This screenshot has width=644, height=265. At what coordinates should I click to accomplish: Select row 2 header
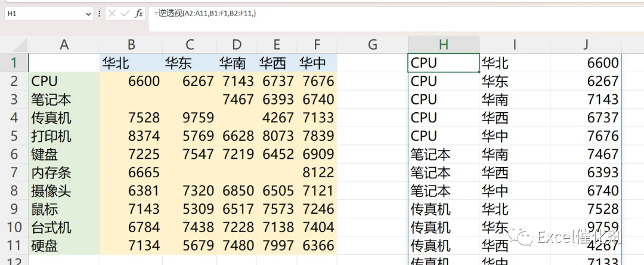14,81
